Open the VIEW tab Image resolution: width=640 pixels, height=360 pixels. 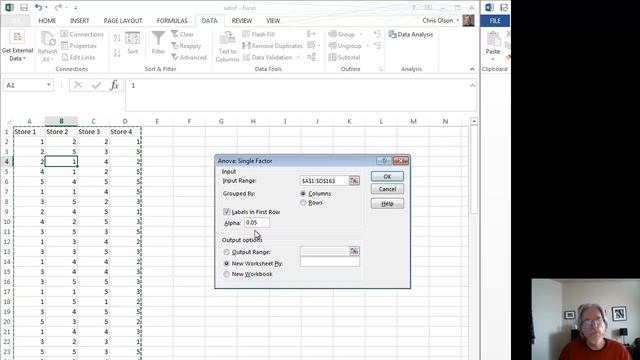[273, 20]
